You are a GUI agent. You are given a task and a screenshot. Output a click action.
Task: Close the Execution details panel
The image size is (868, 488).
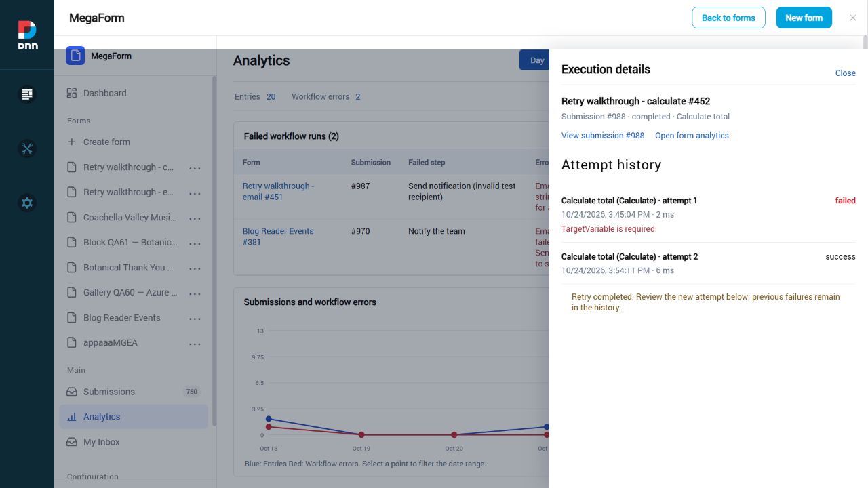pos(845,73)
